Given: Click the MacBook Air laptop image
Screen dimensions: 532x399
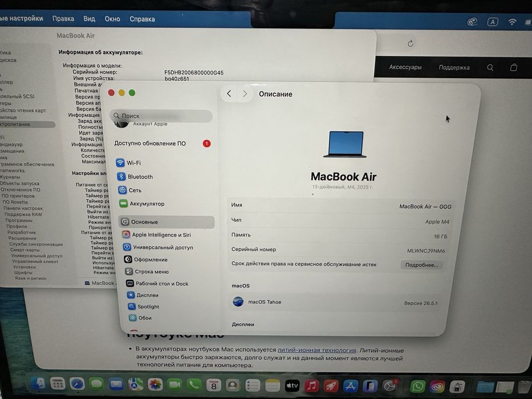Looking at the screenshot, I should tap(345, 144).
